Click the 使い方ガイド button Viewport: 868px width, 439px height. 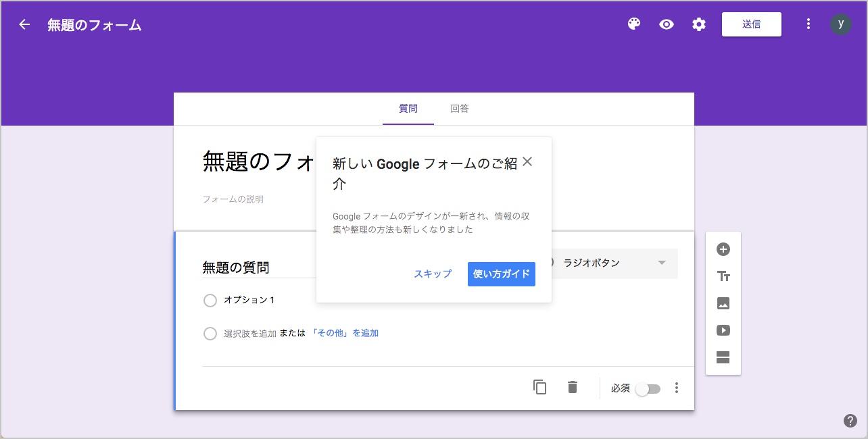[x=502, y=274]
